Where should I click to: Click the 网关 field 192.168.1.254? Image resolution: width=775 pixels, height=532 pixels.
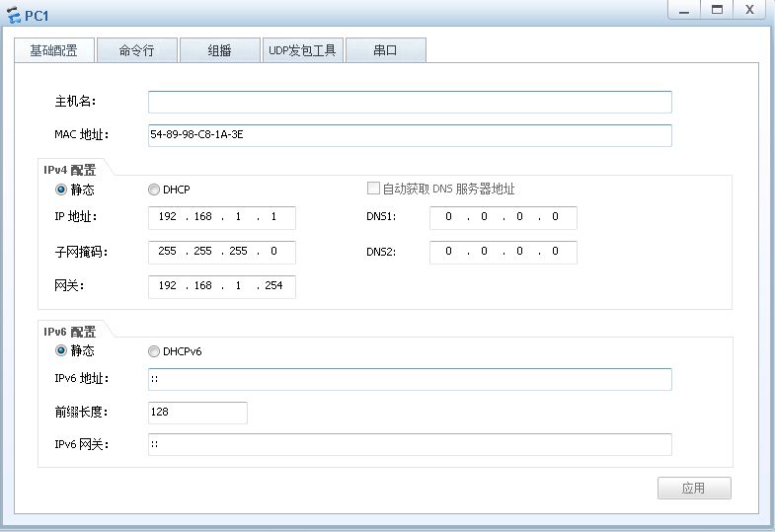click(222, 287)
